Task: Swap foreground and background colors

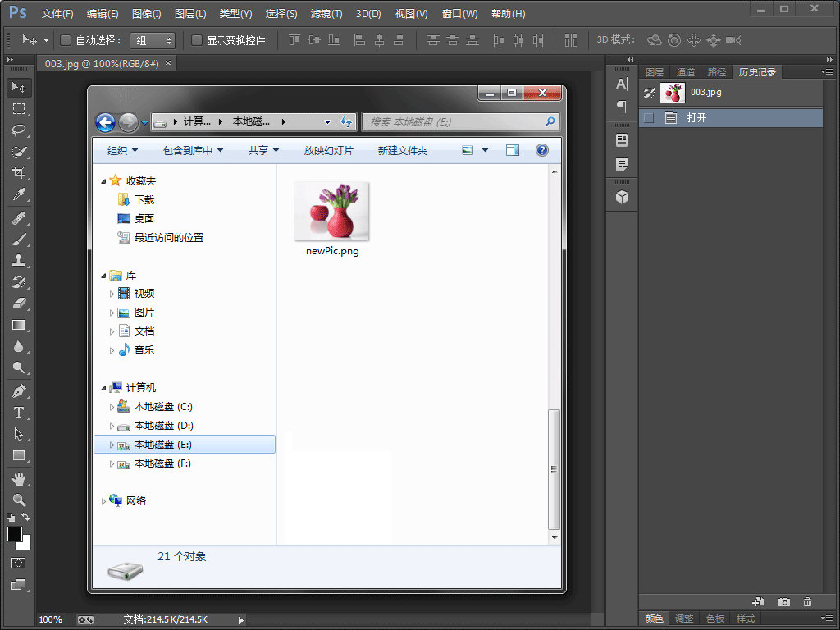Action: (x=25, y=517)
